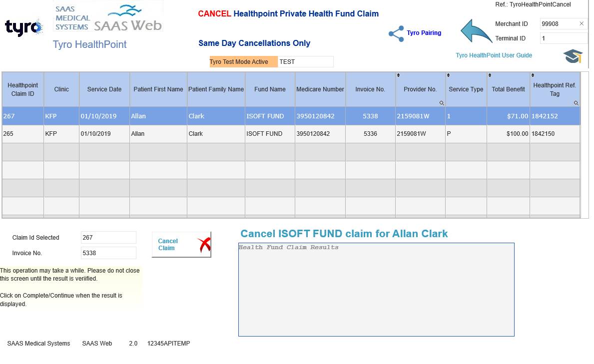Click total benefit $71.00 cell
594x364 pixels.
(x=508, y=116)
